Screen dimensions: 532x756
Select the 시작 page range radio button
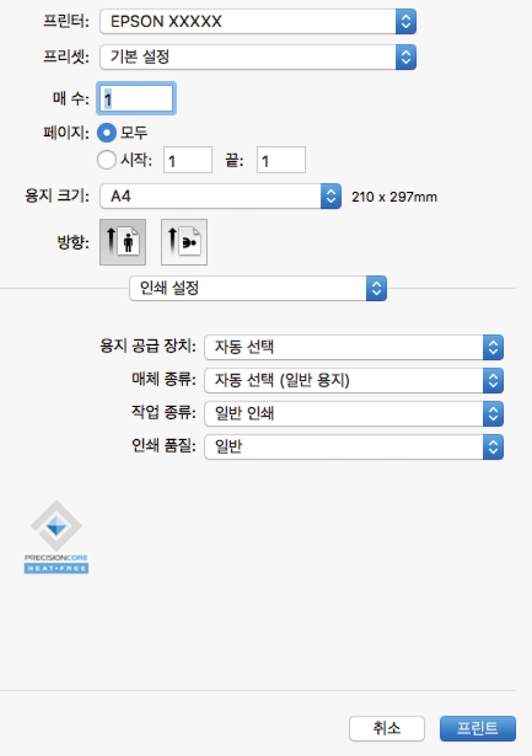107,160
